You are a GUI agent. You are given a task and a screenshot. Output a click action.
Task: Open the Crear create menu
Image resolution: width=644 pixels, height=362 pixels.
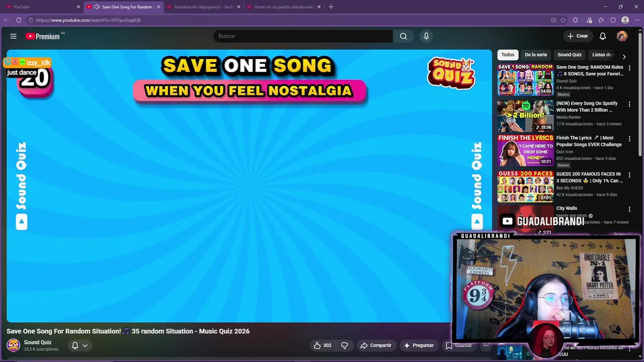click(x=577, y=36)
